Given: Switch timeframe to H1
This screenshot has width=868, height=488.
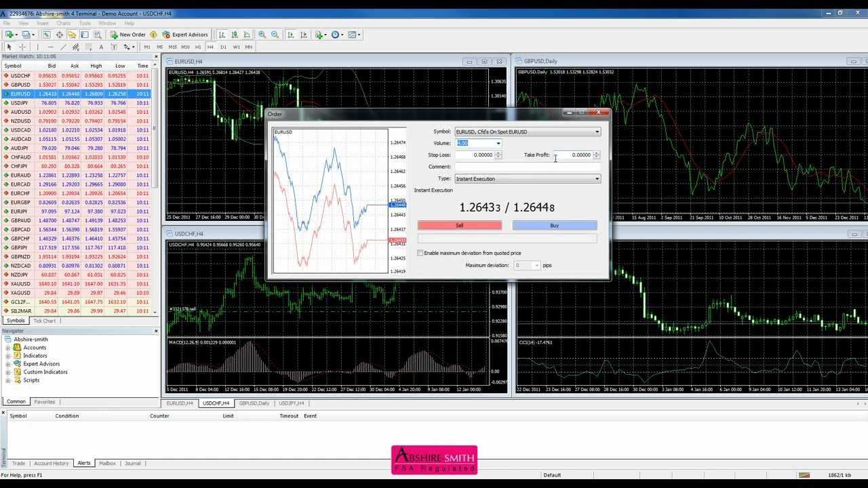Looking at the screenshot, I should [x=198, y=47].
